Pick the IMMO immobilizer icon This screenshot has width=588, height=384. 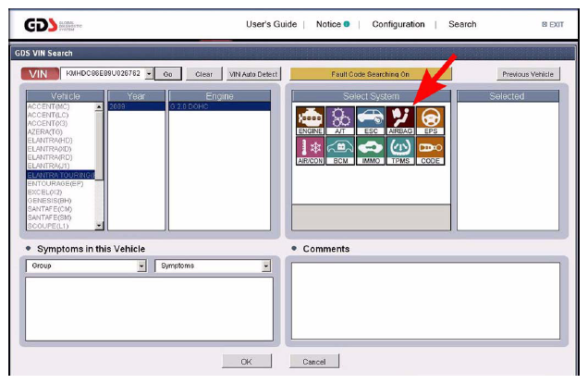[x=371, y=151]
